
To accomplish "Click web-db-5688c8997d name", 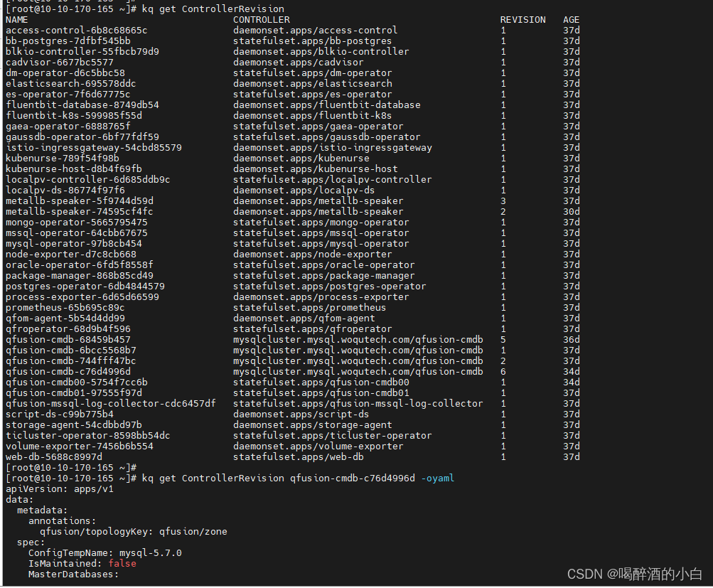I will click(53, 457).
